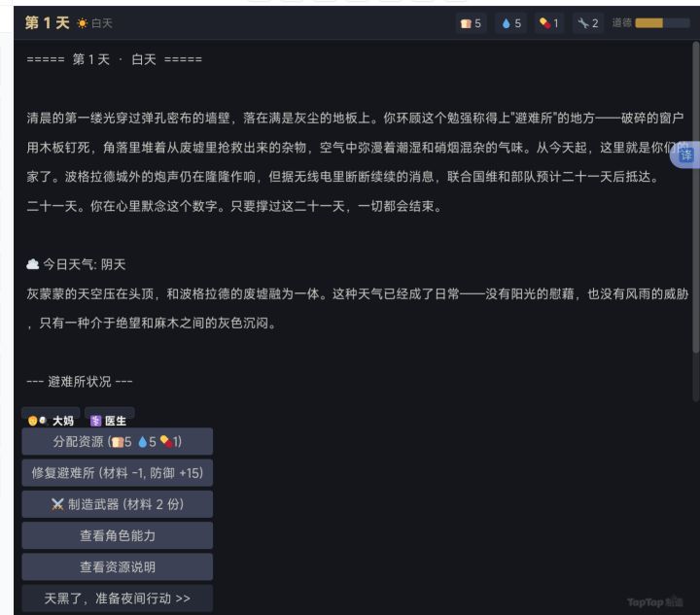This screenshot has height=615, width=700.
Task: Click the water drop resource counter
Action: [x=511, y=23]
